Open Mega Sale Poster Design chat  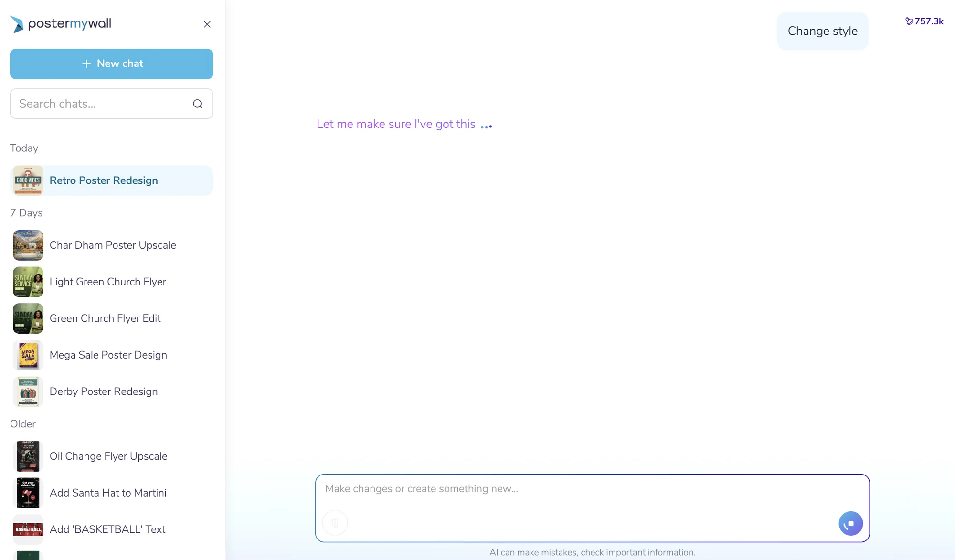tap(112, 355)
